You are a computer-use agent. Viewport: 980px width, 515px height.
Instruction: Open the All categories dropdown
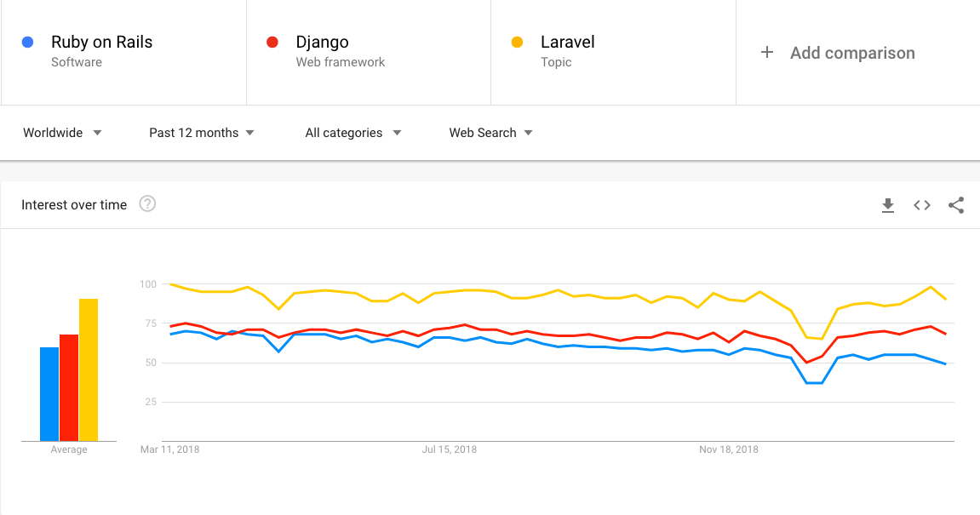pyautogui.click(x=352, y=133)
